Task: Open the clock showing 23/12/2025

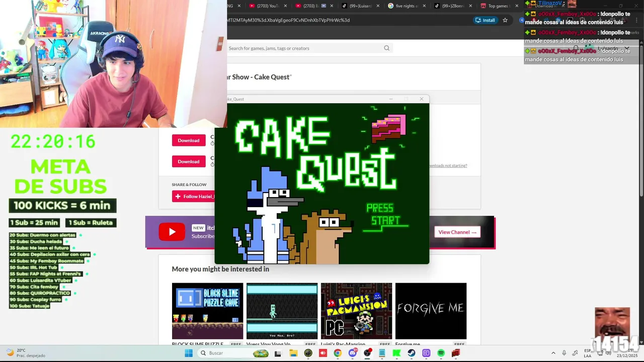Action: point(627,353)
